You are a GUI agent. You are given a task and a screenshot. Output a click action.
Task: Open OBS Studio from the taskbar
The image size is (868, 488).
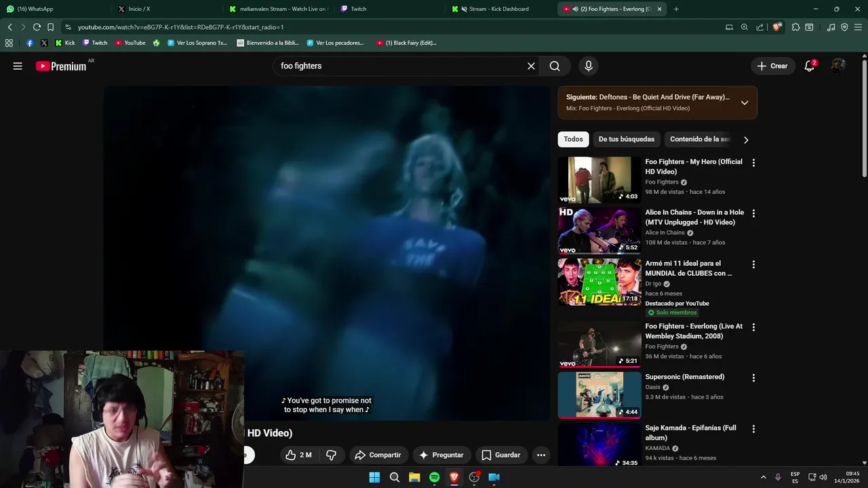pyautogui.click(x=474, y=477)
